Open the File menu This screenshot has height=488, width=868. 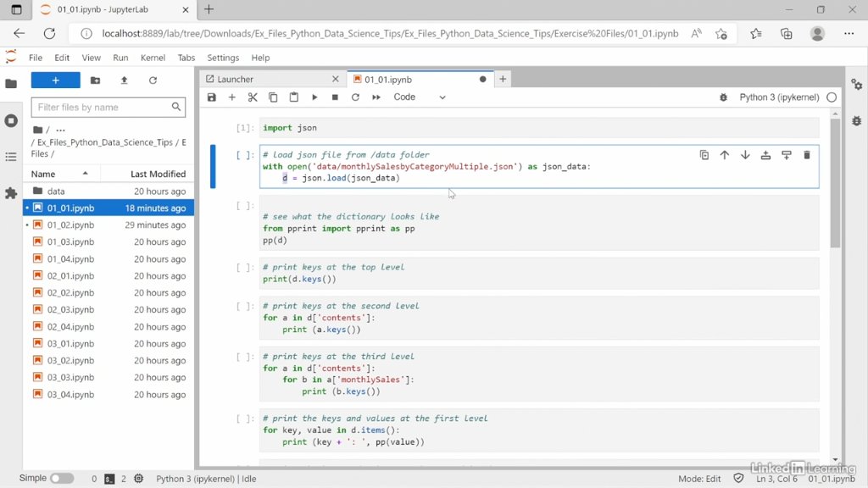(x=36, y=58)
